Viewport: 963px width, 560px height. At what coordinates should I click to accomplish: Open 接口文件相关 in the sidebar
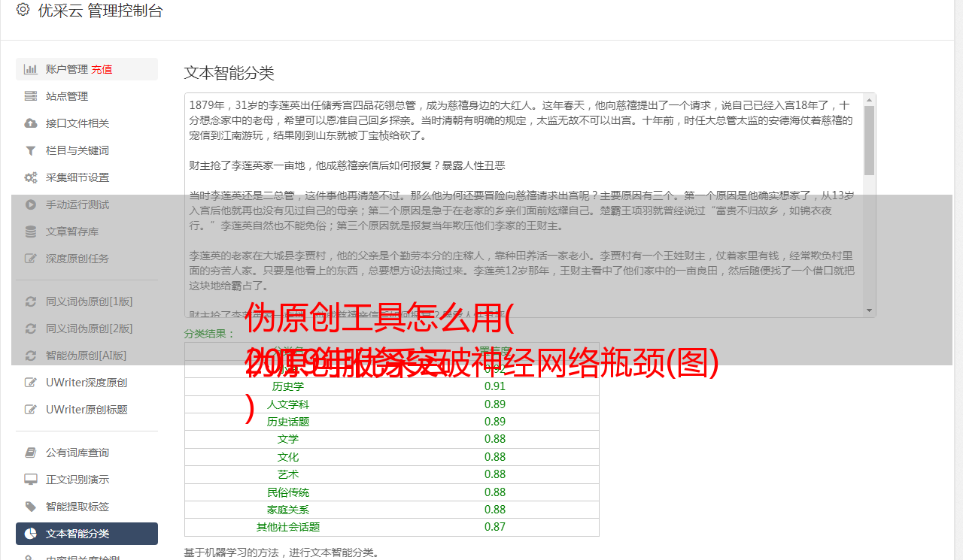[x=87, y=123]
